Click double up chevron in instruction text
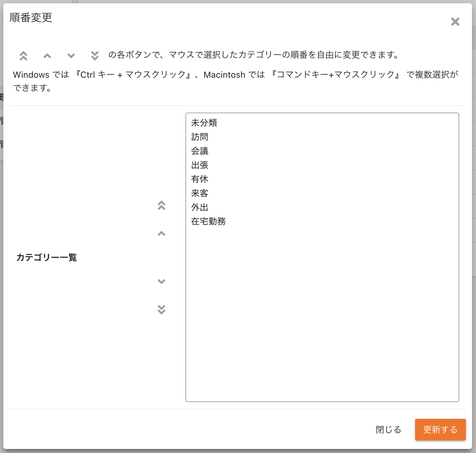The image size is (476, 453). click(23, 56)
